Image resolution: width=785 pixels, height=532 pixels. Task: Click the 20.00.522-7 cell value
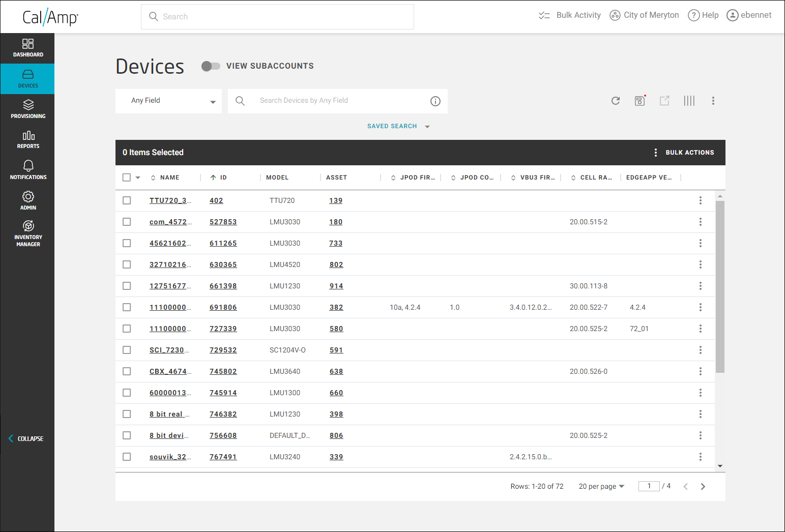click(589, 307)
